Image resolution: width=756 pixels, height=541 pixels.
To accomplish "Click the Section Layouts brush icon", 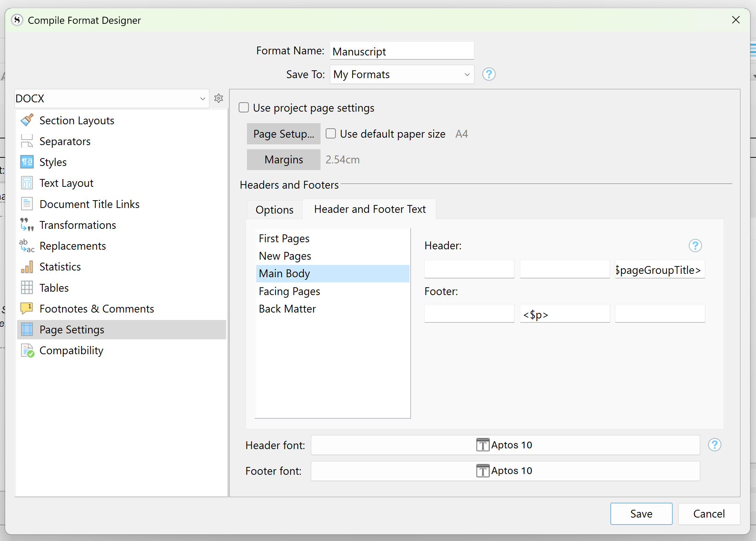I will click(27, 120).
